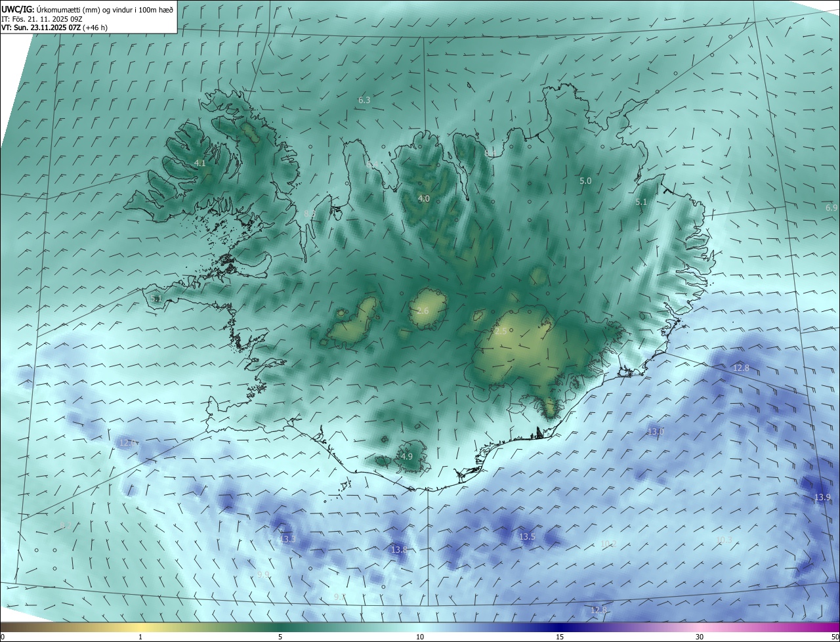Viewport: 840px width, 642px height.
Task: Click the 2.5 value on the large southeast glacier
Action: pos(500,332)
